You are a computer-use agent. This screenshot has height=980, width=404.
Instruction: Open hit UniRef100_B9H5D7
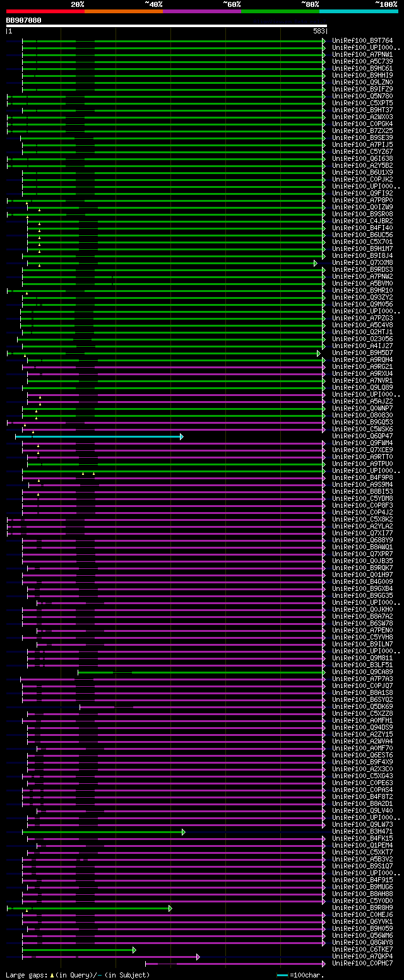point(362,353)
